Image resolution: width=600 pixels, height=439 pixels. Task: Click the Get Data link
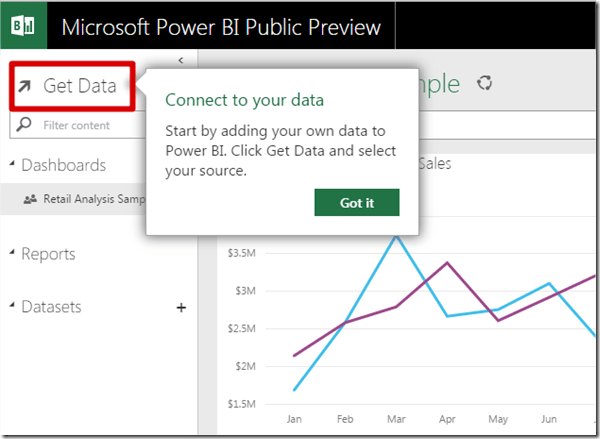coord(79,87)
